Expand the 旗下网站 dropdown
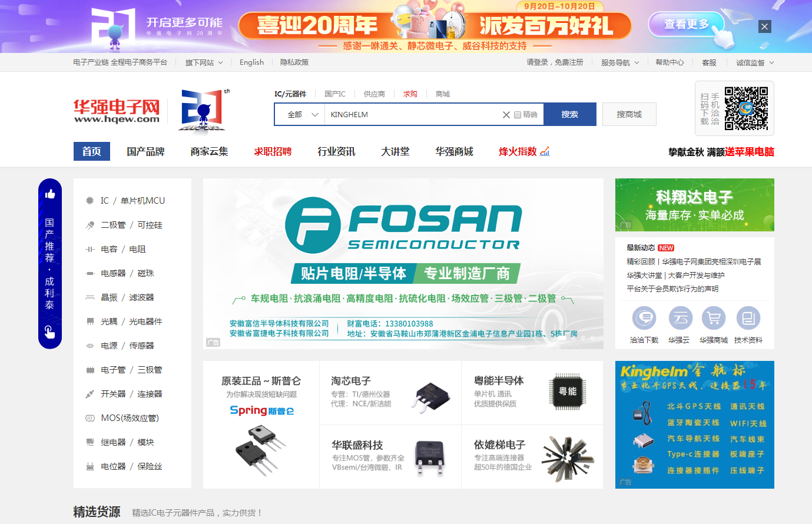The image size is (812, 524). [204, 62]
